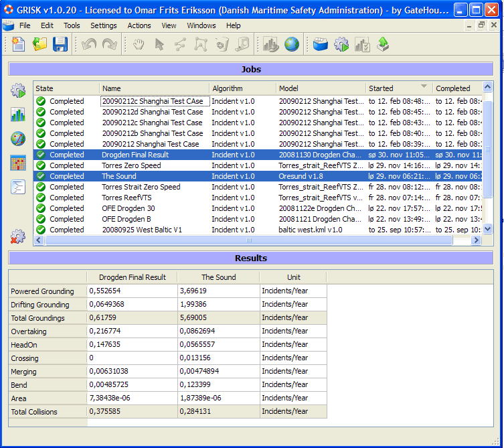The width and height of the screenshot is (504, 448).
Task: Click the New document toolbar icon
Action: click(x=19, y=45)
